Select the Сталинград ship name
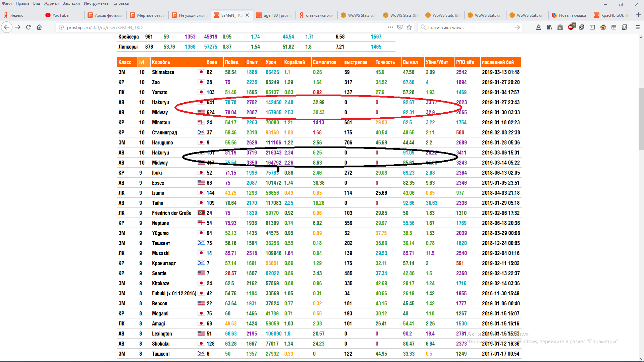This screenshot has height=362, width=644. click(x=164, y=133)
